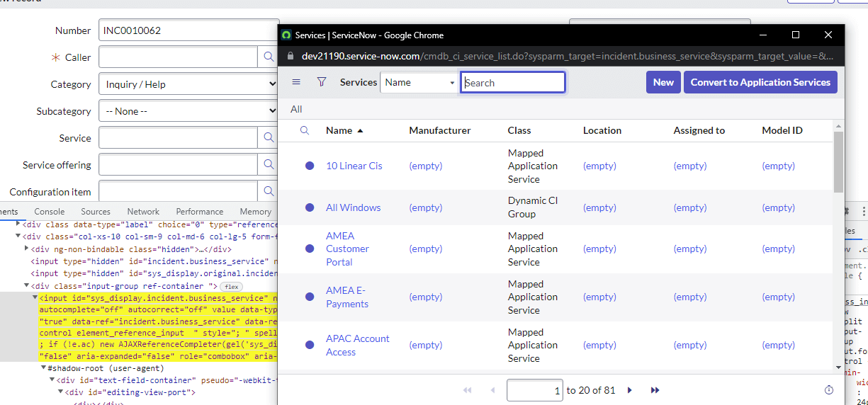Switch to the Console tab in DevTools
Screen dimensions: 868x405
(50, 212)
